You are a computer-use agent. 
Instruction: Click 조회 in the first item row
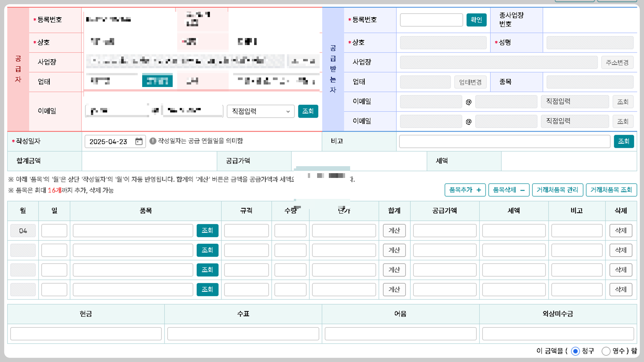point(207,231)
